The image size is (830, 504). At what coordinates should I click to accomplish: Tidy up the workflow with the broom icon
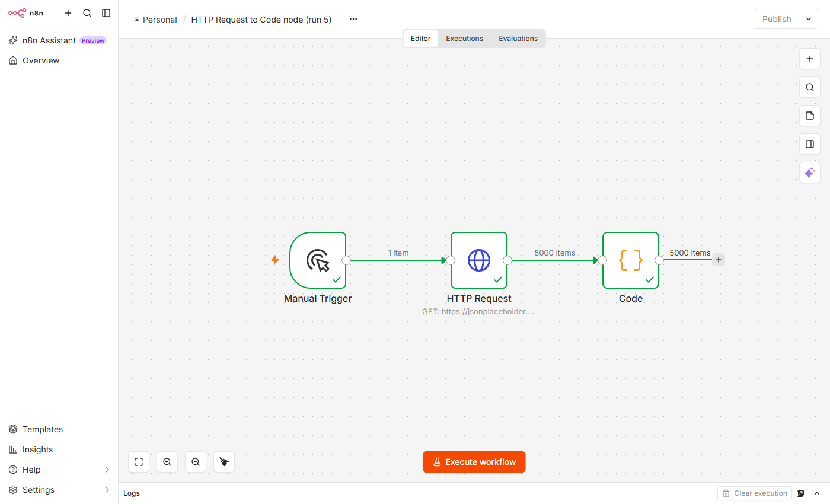coord(224,462)
